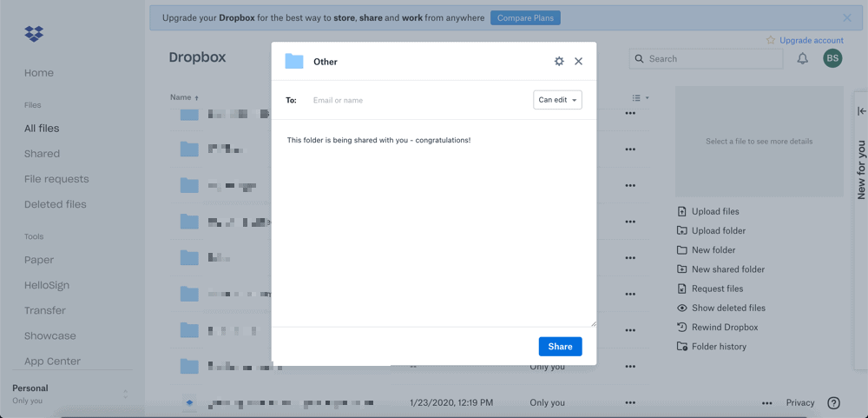The height and width of the screenshot is (418, 868).
Task: Click Rewind Dropbox
Action: click(725, 328)
